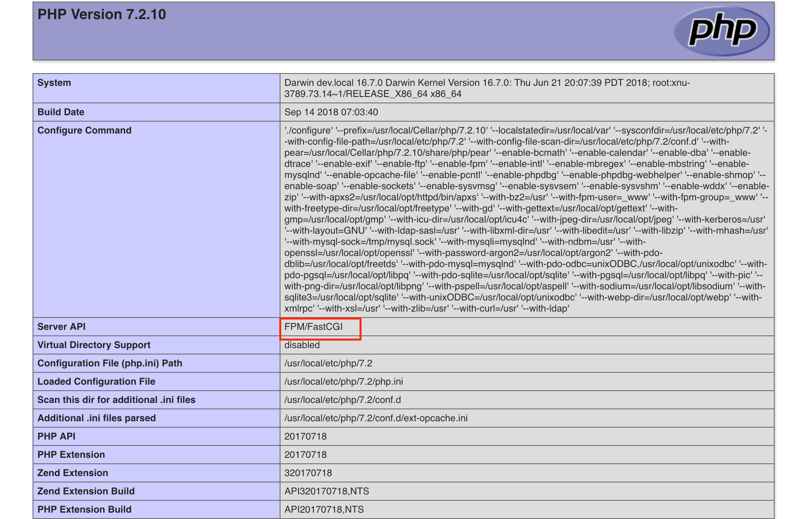
Task: Click the Darwin kernel version system text
Action: (487, 88)
